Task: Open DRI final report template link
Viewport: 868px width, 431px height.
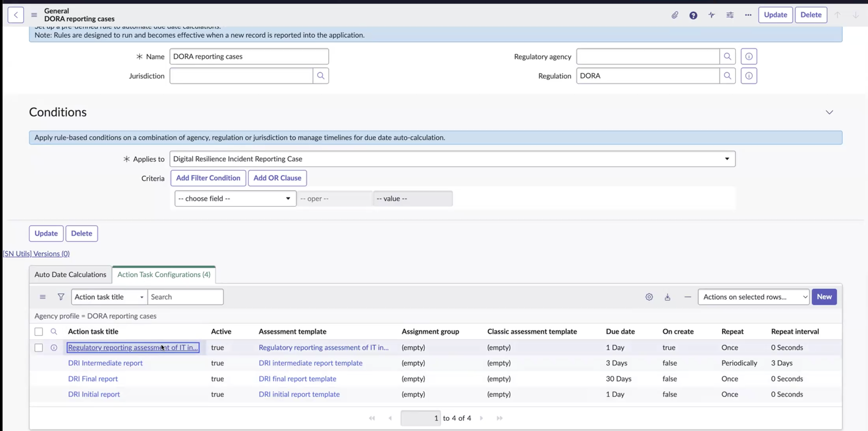Action: (297, 378)
